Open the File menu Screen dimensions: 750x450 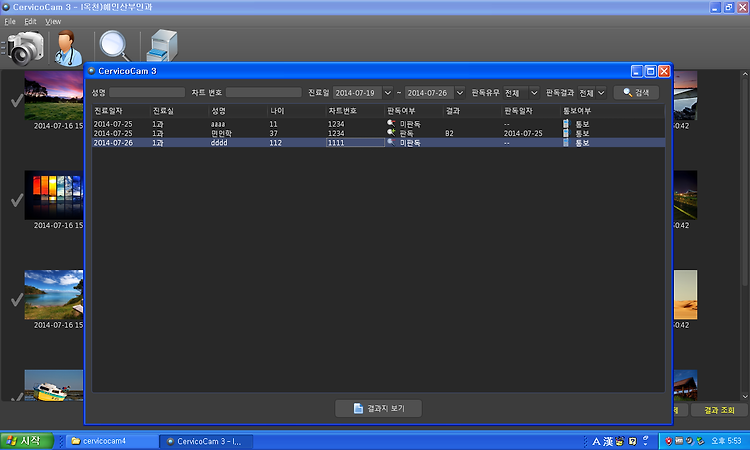(10, 22)
